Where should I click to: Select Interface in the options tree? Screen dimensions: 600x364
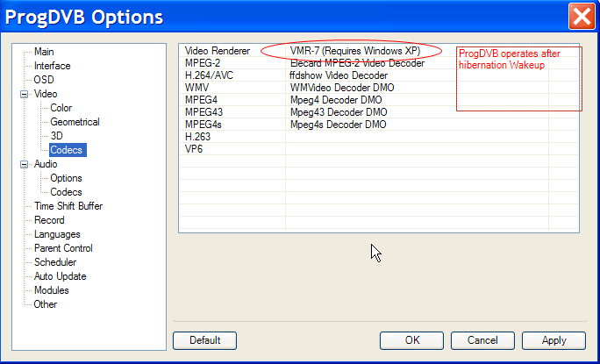(x=52, y=66)
